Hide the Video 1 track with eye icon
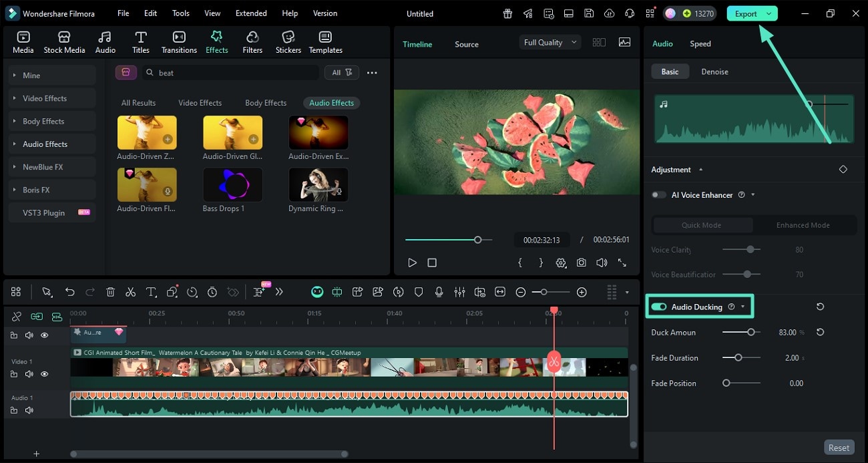 point(45,374)
